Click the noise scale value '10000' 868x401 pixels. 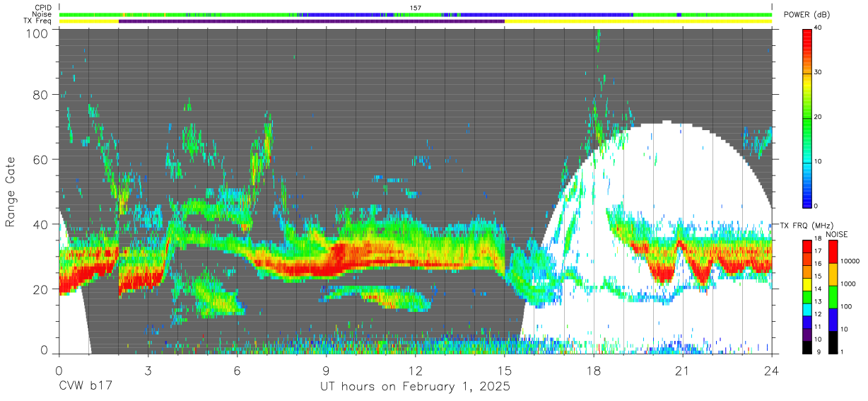(x=850, y=261)
